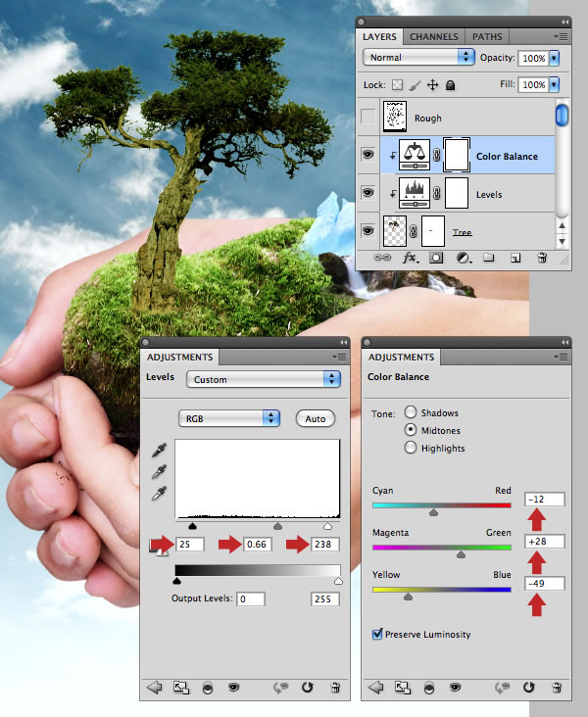Click back arrow in Levels adjustments panel
Screen dimensions: 588x717
[154, 687]
